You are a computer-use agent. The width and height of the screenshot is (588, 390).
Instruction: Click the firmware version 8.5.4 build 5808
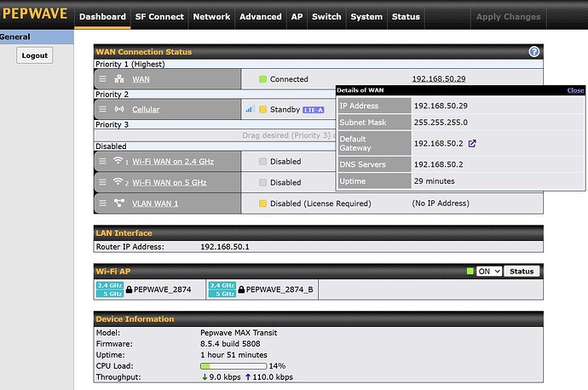[230, 344]
